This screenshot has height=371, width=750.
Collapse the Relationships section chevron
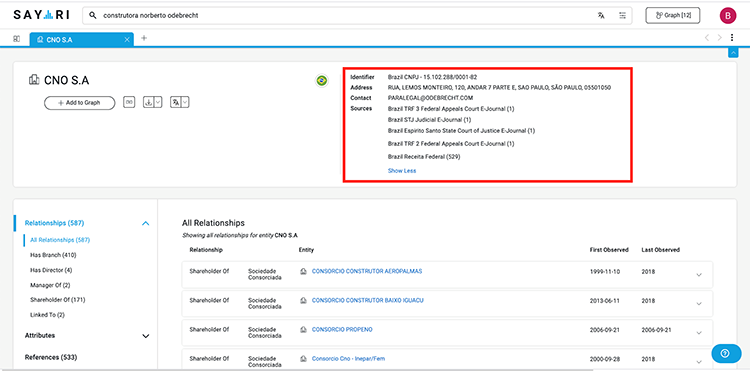point(146,223)
